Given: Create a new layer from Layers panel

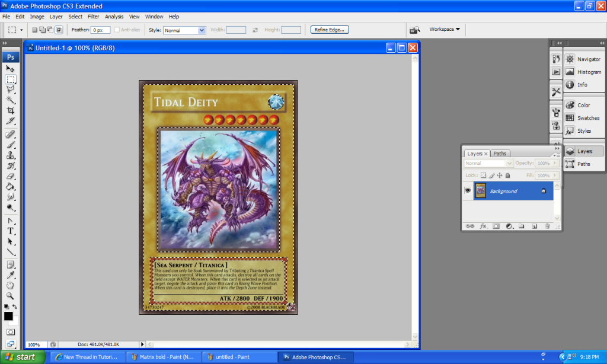Looking at the screenshot, I should pyautogui.click(x=534, y=226).
